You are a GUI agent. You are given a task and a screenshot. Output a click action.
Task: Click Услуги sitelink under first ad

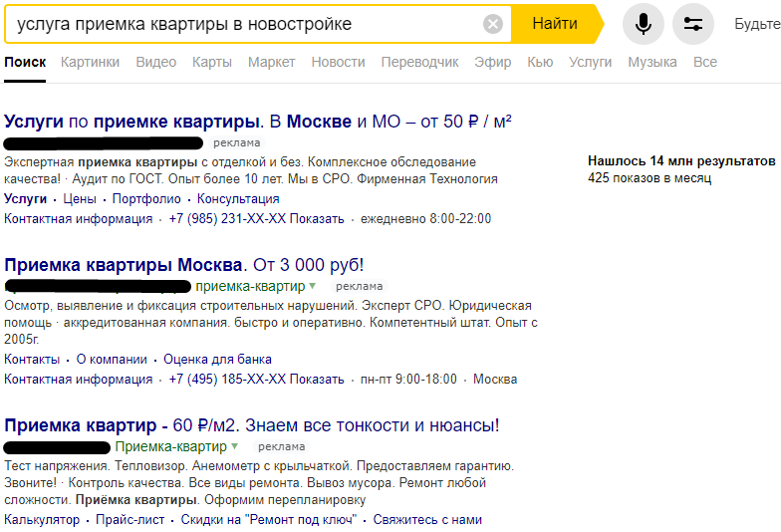point(26,199)
